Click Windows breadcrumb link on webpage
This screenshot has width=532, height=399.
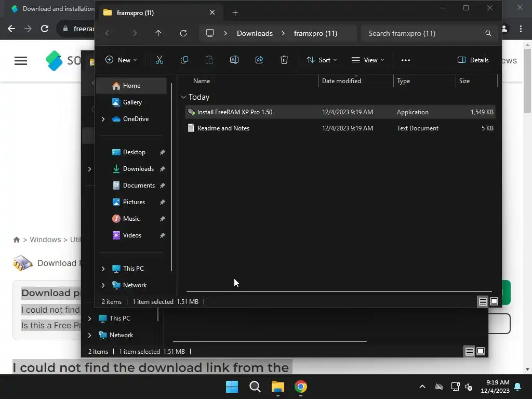click(45, 240)
